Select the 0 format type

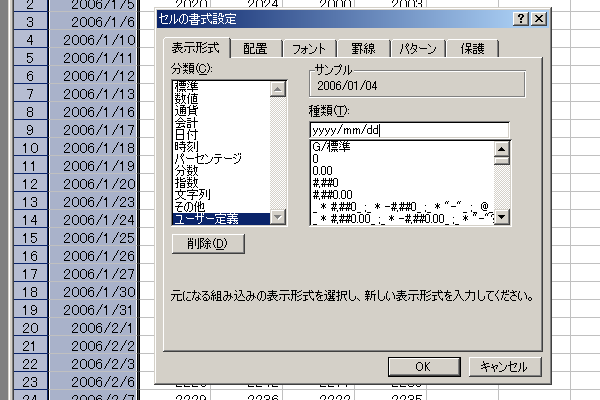pyautogui.click(x=402, y=158)
